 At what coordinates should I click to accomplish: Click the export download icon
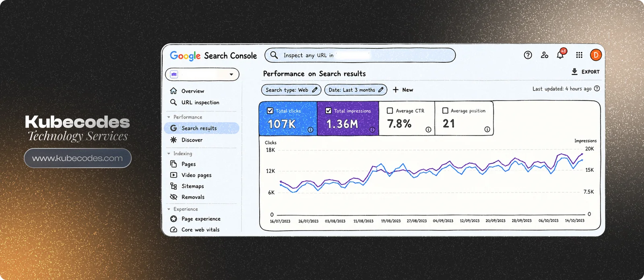[574, 72]
